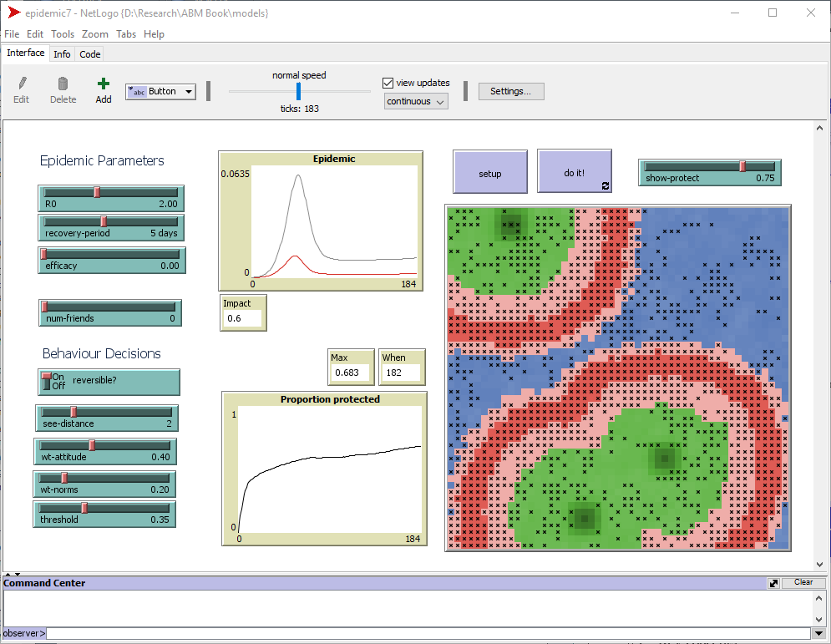Click the Command Center expand arrow icon

[773, 583]
